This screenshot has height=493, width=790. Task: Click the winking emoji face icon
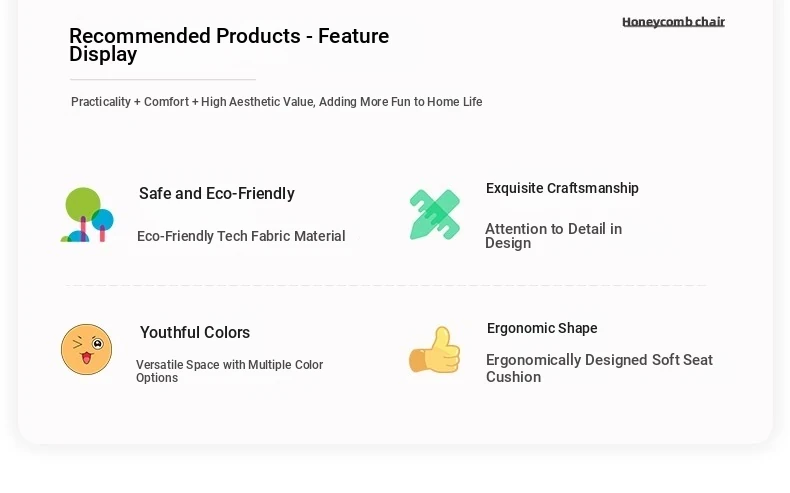point(86,349)
